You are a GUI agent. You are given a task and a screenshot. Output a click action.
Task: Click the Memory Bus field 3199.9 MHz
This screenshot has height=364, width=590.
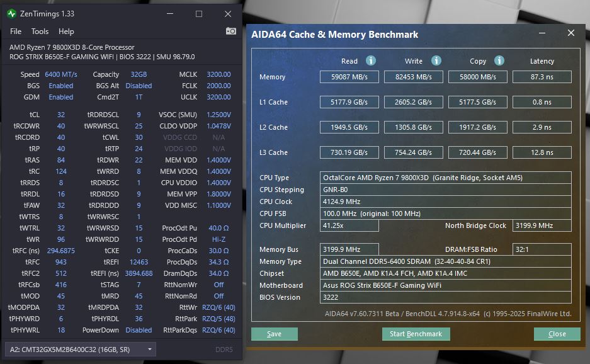click(x=349, y=249)
